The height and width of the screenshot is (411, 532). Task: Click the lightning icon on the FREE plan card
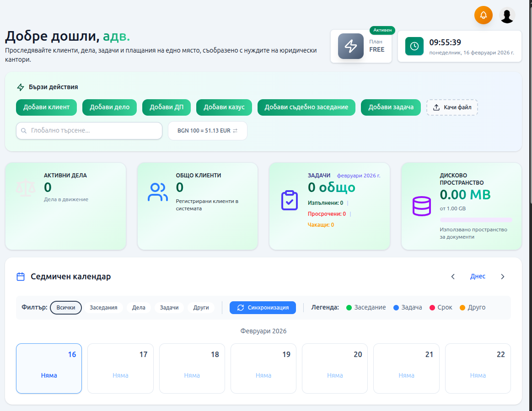click(x=351, y=46)
